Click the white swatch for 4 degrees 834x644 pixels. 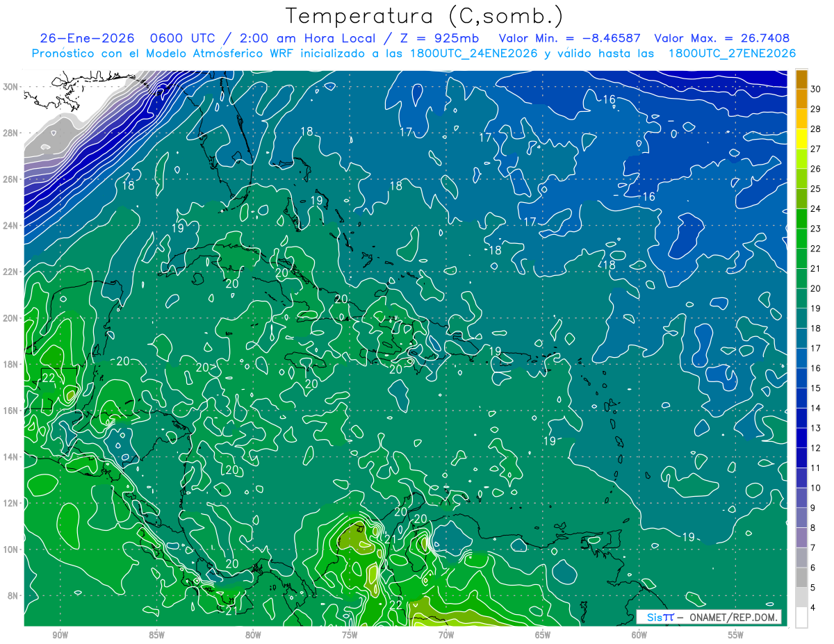click(x=801, y=618)
